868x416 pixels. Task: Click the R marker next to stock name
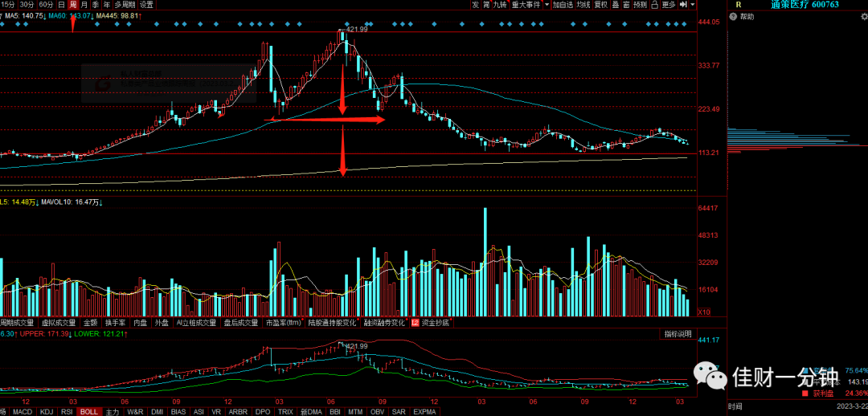(x=738, y=5)
